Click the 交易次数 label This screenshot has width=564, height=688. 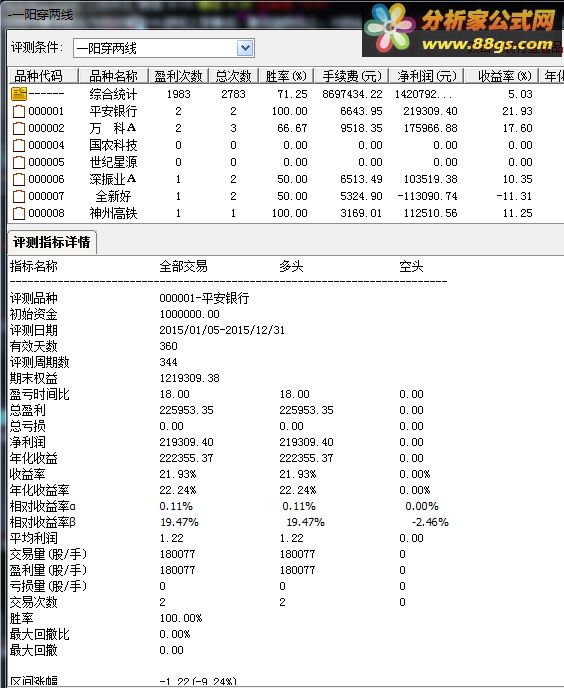(34, 602)
